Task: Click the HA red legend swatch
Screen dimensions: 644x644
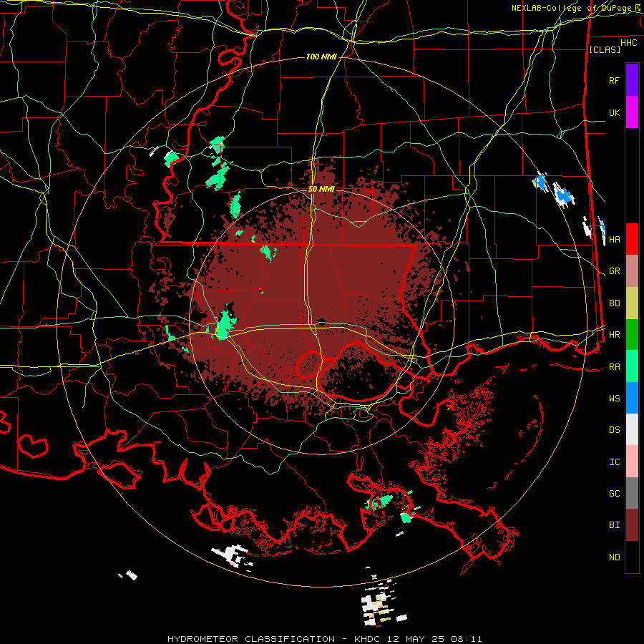Action: tap(632, 239)
